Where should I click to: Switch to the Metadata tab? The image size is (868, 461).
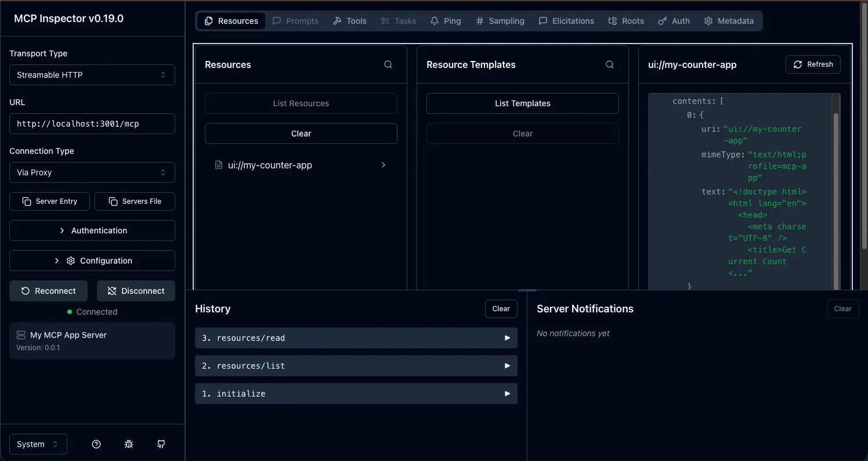729,21
